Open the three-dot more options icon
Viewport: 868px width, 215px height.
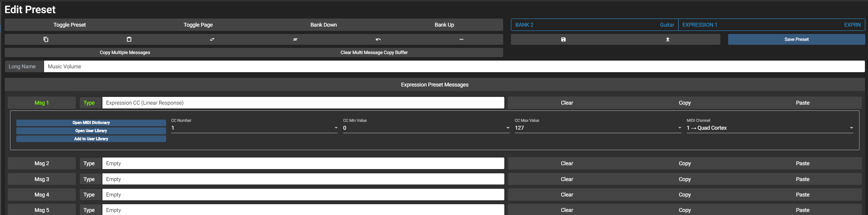[x=461, y=39]
